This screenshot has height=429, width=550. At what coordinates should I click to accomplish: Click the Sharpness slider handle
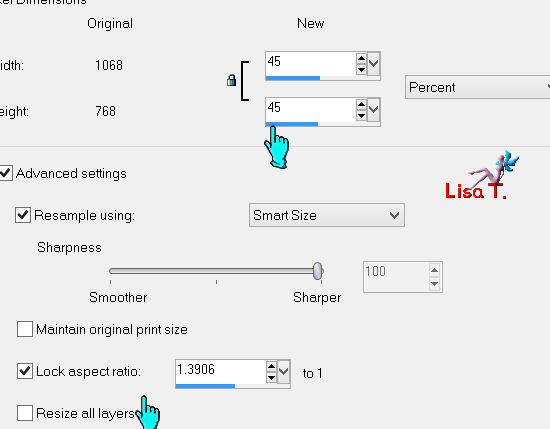click(x=318, y=271)
